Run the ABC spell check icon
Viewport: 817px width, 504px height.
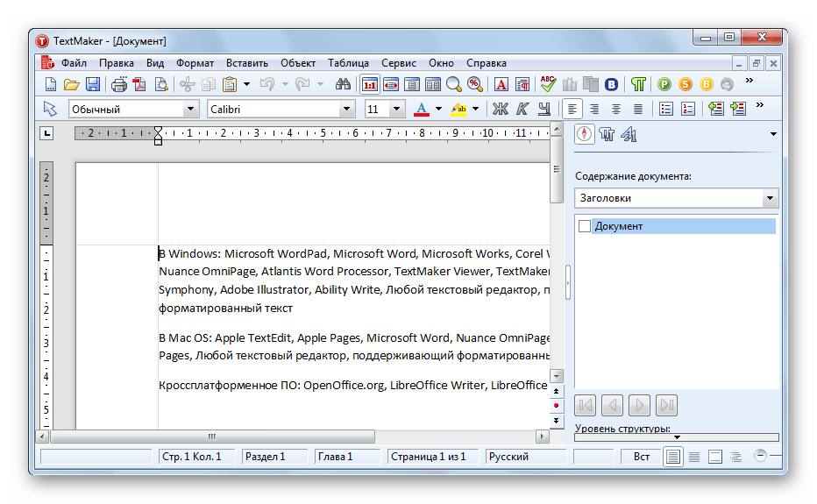click(x=548, y=84)
